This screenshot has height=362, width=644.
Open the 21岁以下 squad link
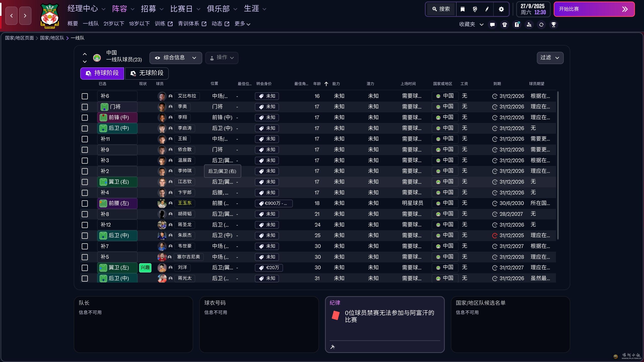114,24
